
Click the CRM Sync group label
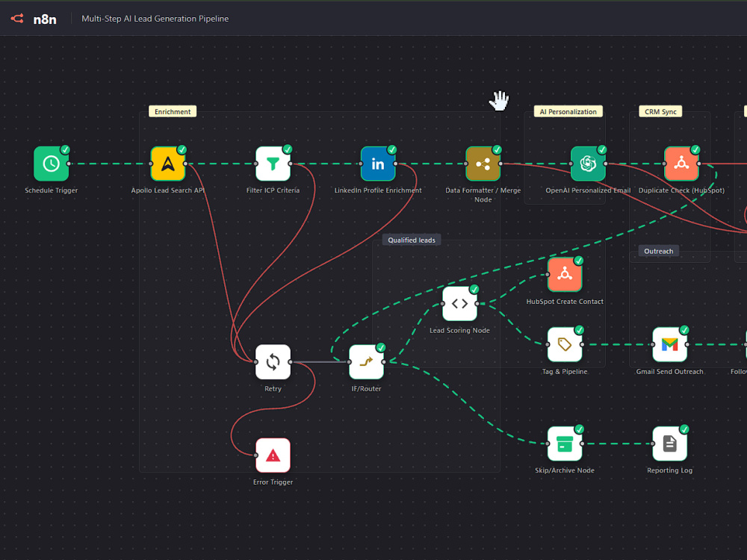click(x=660, y=111)
